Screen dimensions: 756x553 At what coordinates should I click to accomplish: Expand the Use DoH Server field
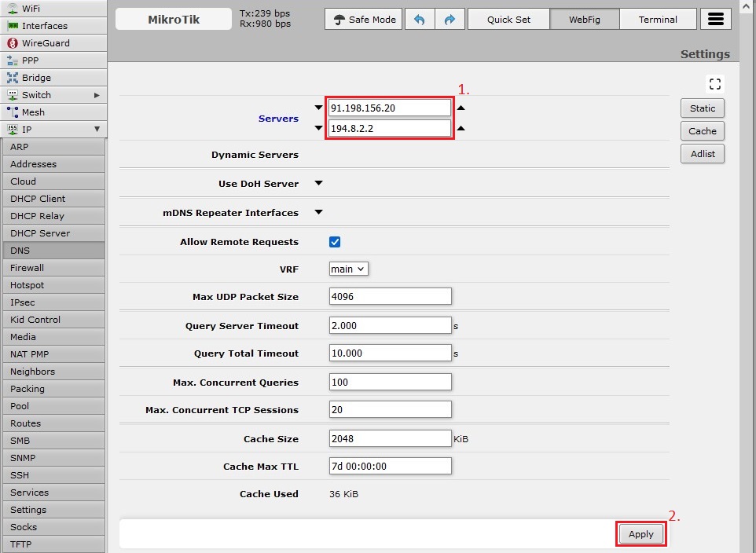[318, 184]
